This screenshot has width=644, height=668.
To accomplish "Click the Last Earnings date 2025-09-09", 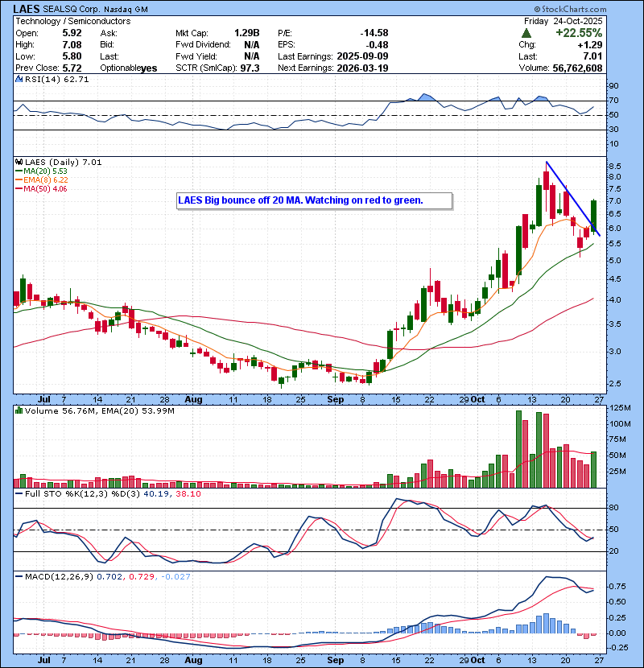I will click(362, 56).
